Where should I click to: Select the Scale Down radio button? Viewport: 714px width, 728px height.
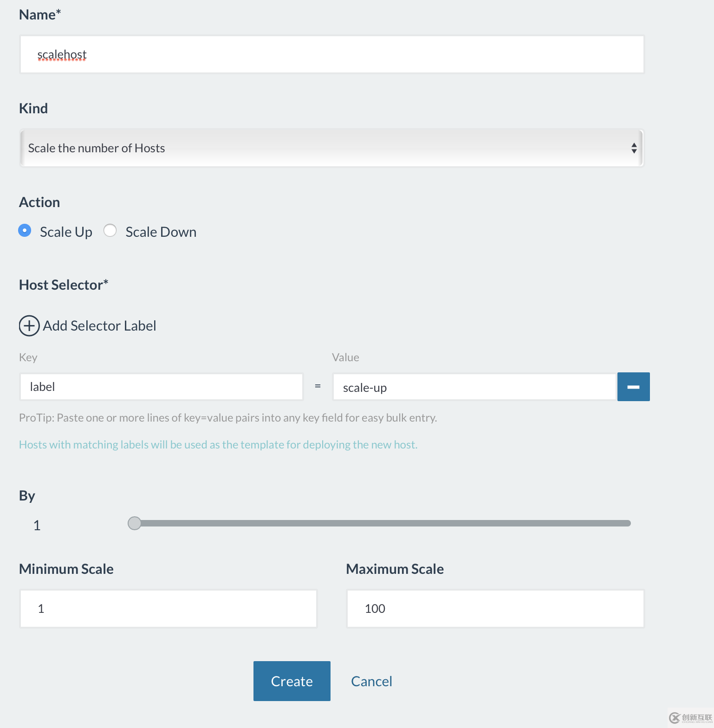coord(110,230)
